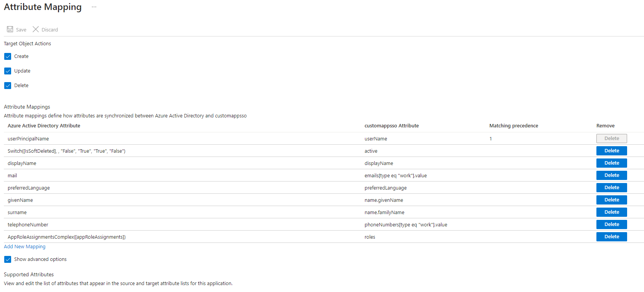Delete the roles attribute mapping
Screen dimensions: 644x292
(x=611, y=237)
